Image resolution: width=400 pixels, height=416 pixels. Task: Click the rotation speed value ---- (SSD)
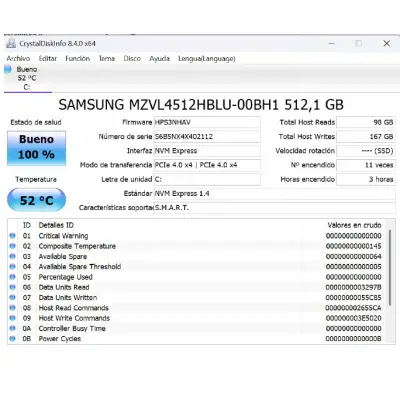click(366, 151)
